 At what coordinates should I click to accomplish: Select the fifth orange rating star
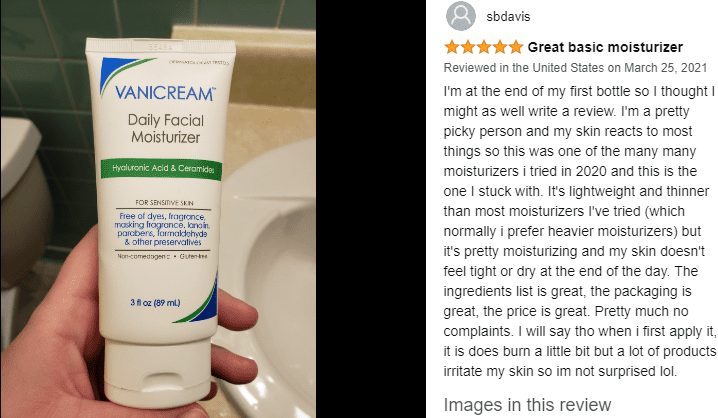516,47
